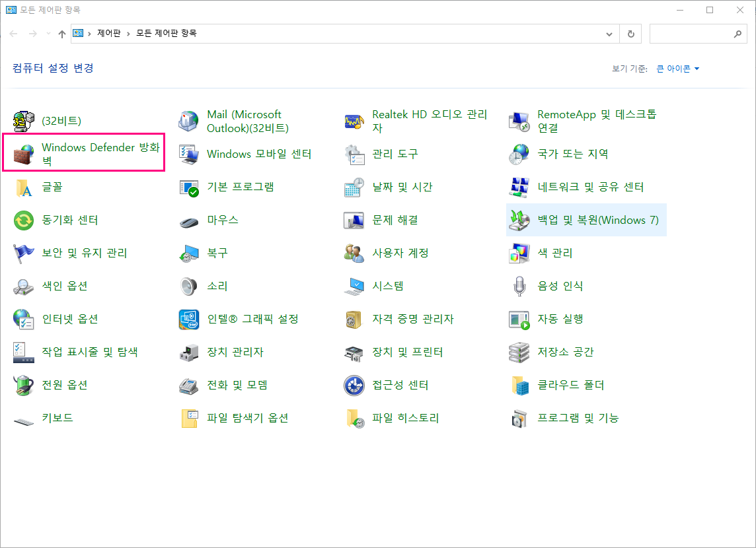Open the 동기화 센터 green sync icon

click(x=24, y=220)
